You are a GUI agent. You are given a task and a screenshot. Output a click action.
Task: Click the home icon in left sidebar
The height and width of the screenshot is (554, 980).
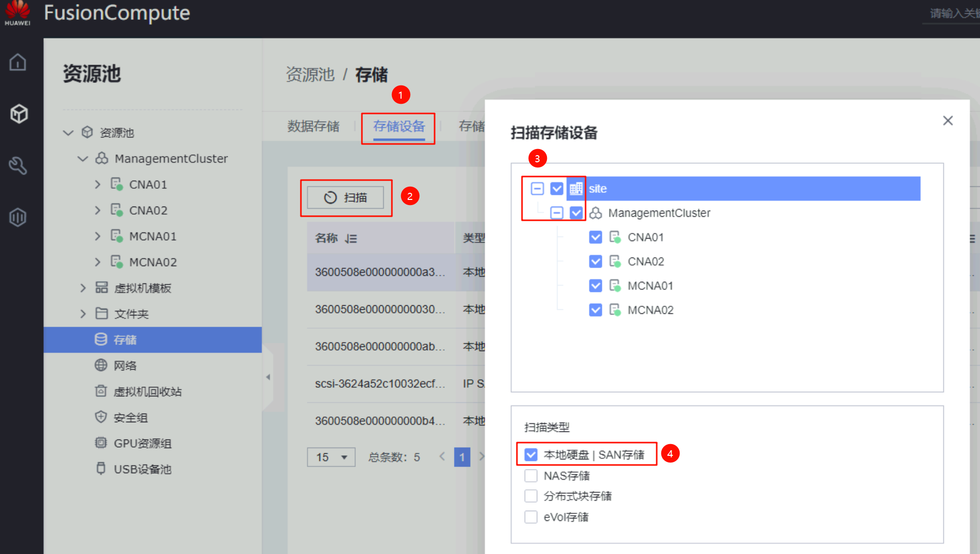click(18, 62)
